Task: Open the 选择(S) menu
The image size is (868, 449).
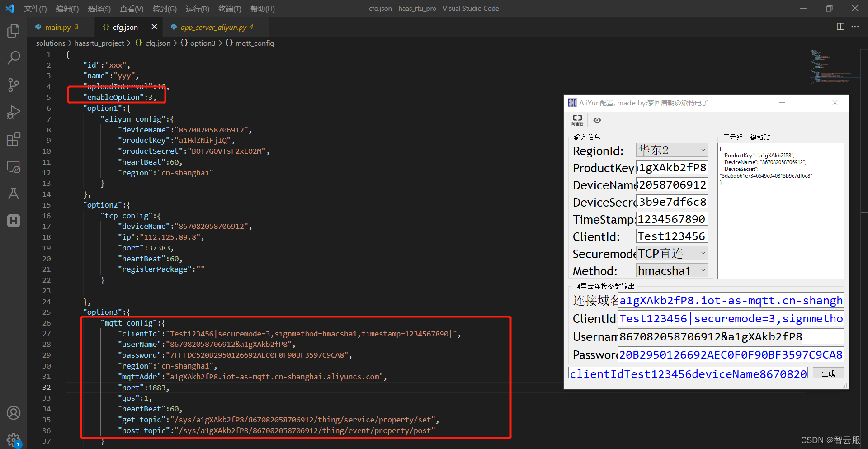Action: pyautogui.click(x=99, y=9)
